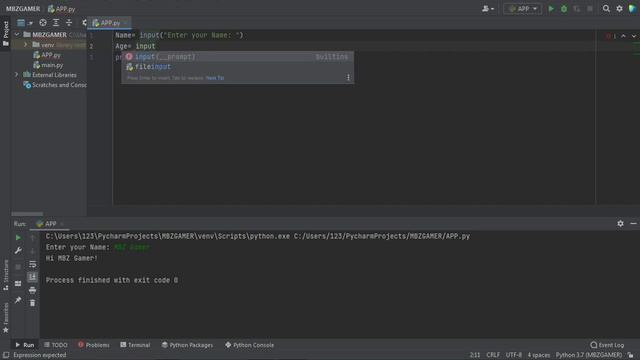The image size is (640, 360).
Task: Close the APP run tab
Action: (62, 224)
